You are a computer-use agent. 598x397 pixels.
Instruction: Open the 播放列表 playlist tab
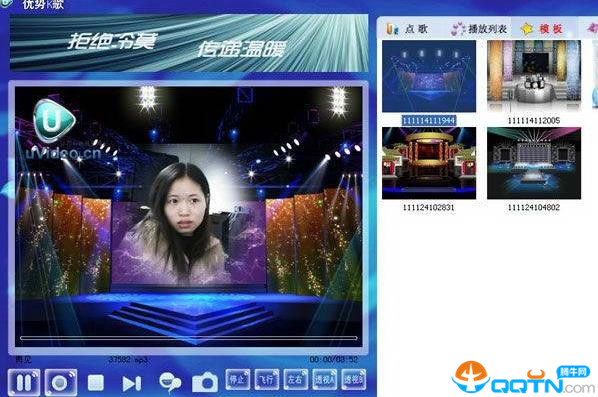pos(479,29)
